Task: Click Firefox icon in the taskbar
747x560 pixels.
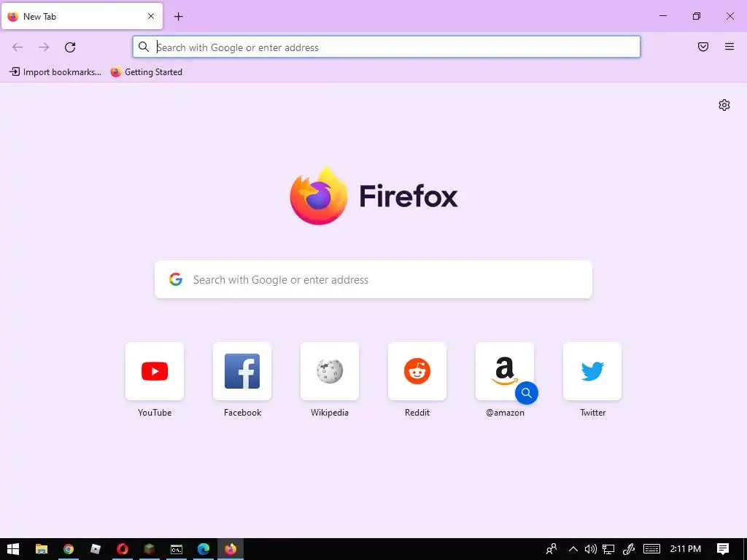Action: tap(231, 549)
